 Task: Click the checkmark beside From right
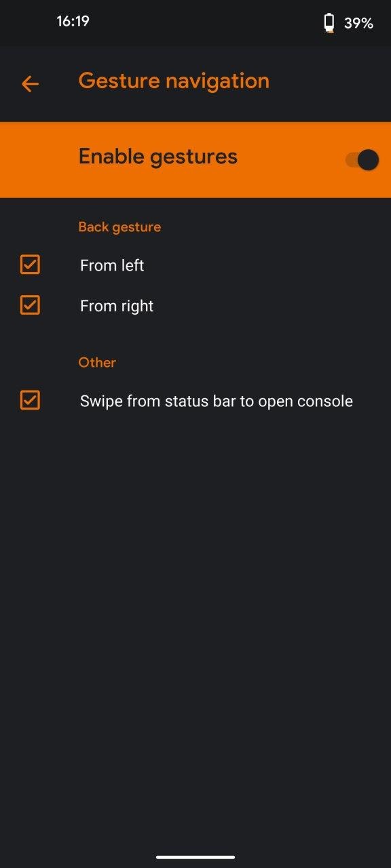[x=30, y=305]
